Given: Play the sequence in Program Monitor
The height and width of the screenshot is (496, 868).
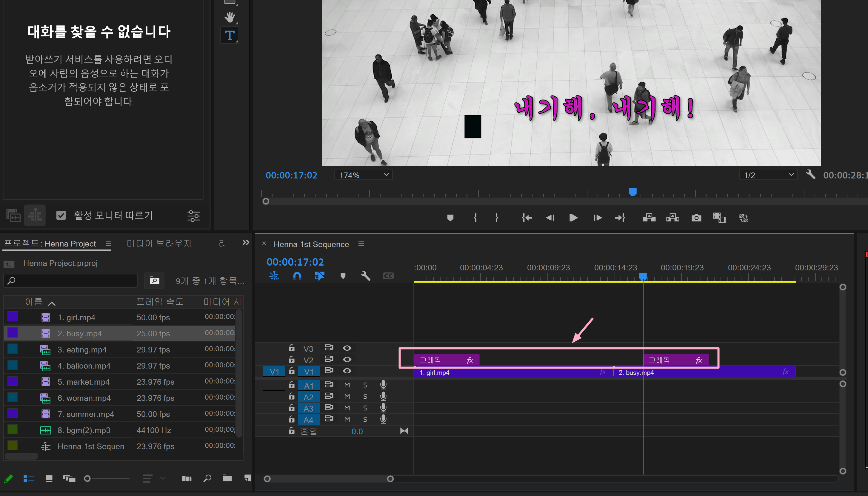Looking at the screenshot, I should (x=573, y=218).
